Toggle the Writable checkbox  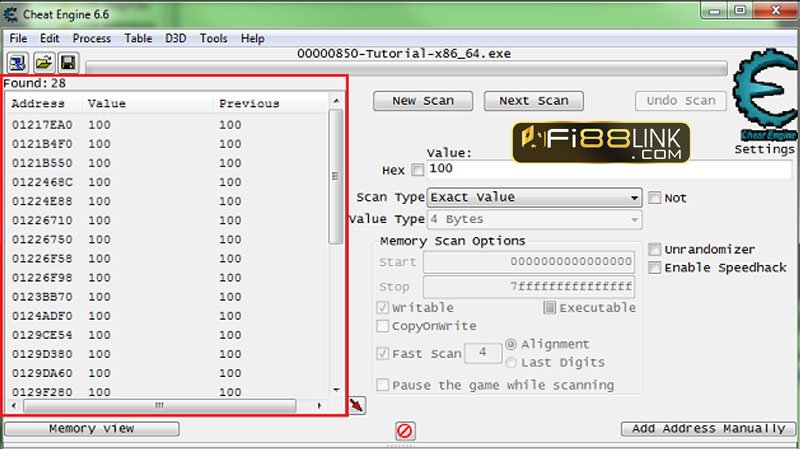coord(382,308)
